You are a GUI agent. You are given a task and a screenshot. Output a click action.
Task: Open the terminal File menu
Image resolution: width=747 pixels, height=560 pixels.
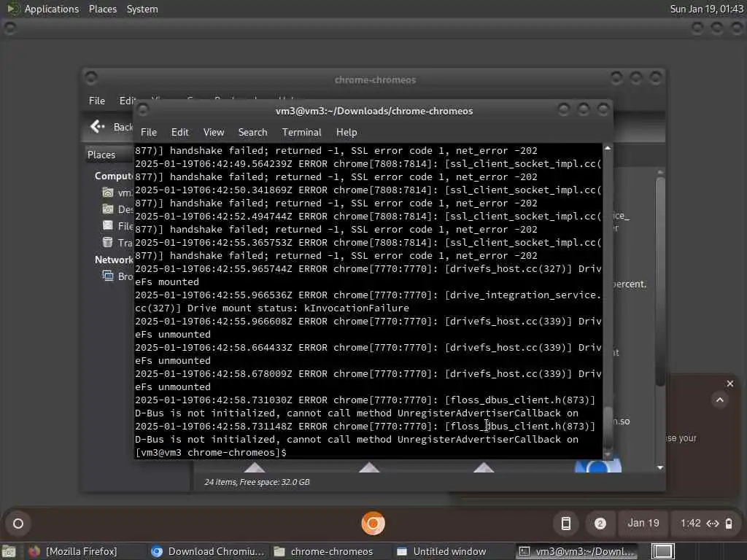149,133
